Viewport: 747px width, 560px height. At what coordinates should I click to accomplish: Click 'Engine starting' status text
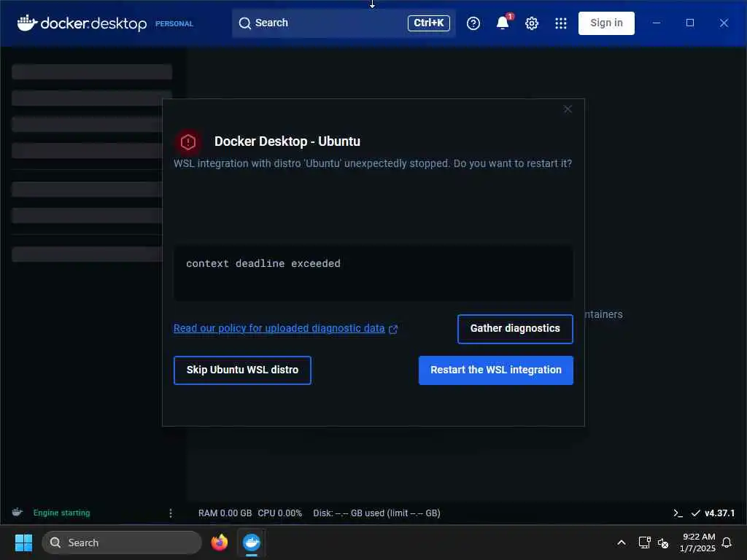point(61,513)
